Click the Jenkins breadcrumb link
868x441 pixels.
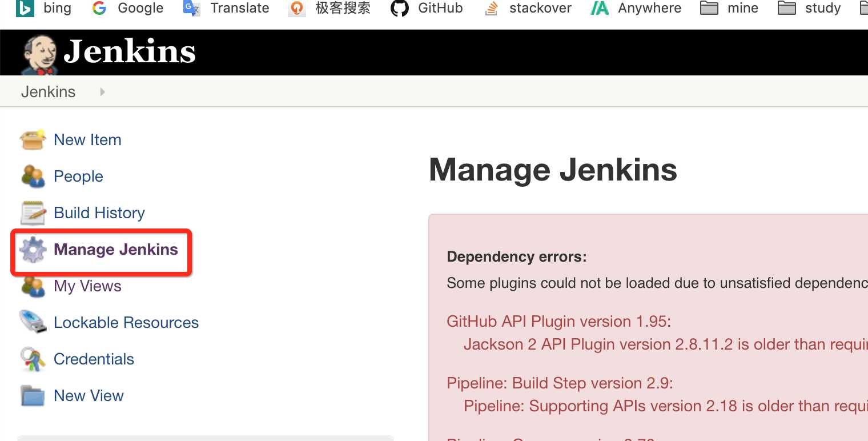click(48, 92)
